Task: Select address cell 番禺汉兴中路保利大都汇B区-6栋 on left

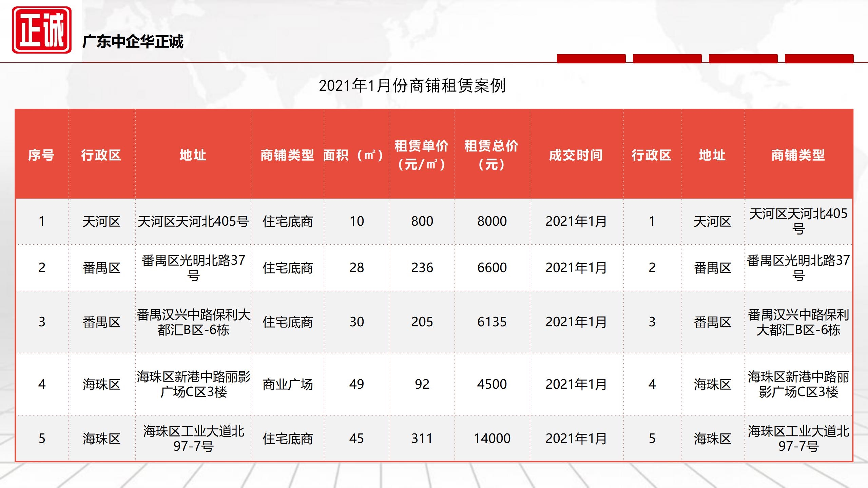Action: coord(193,322)
